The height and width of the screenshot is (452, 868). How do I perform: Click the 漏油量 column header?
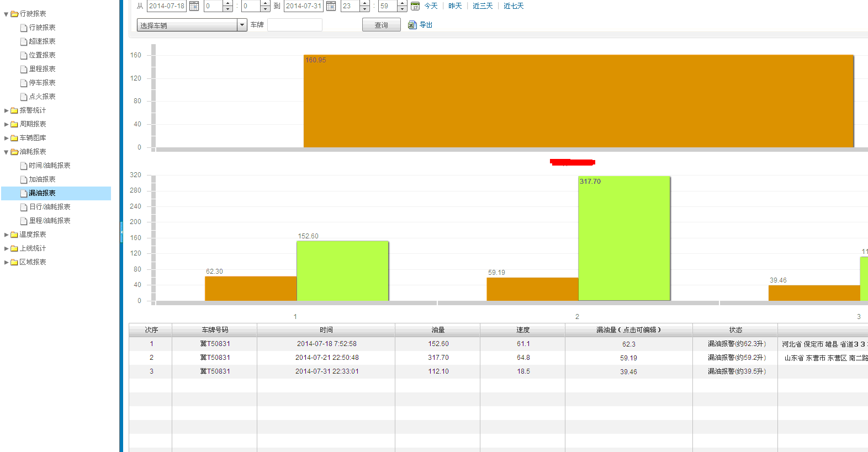point(628,330)
